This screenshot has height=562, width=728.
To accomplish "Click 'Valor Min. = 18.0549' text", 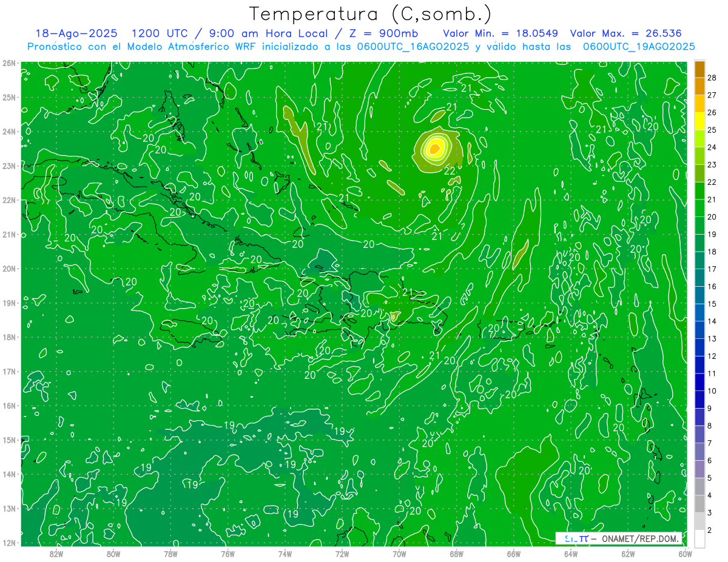I will (x=500, y=33).
